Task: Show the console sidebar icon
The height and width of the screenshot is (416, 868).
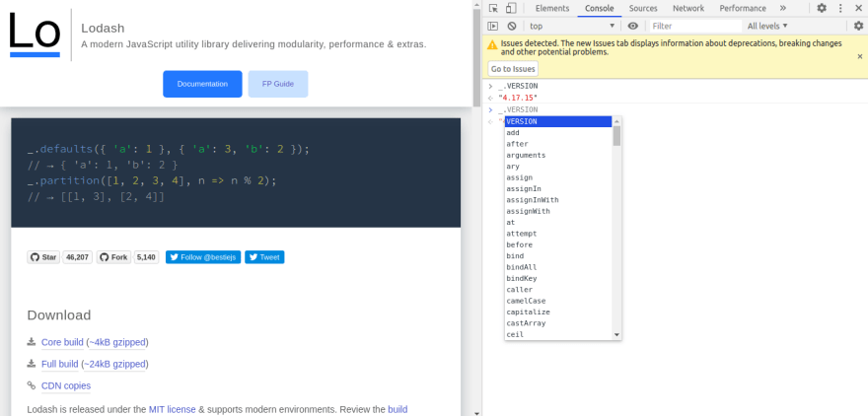Action: tap(492, 26)
